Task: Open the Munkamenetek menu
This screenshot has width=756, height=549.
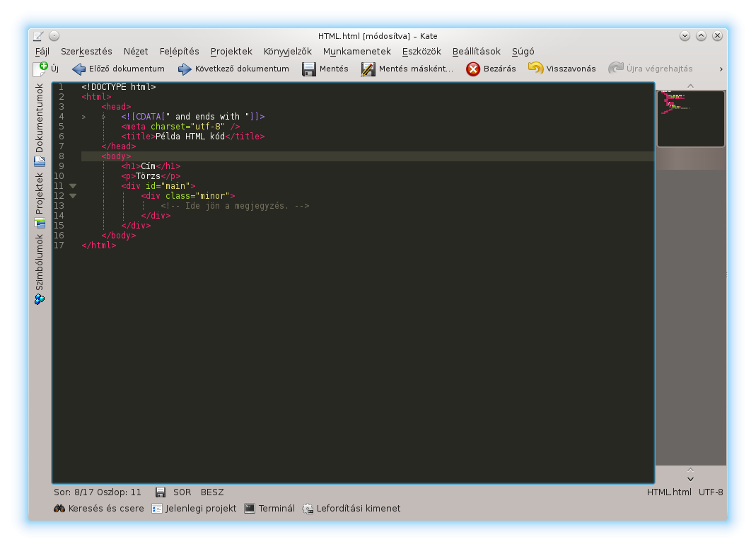Action: click(357, 51)
